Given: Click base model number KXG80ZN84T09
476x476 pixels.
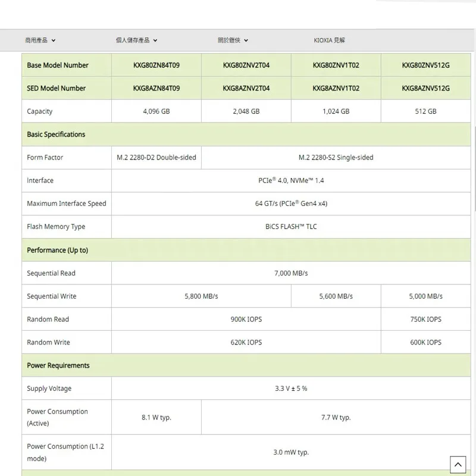Looking at the screenshot, I should tap(156, 65).
